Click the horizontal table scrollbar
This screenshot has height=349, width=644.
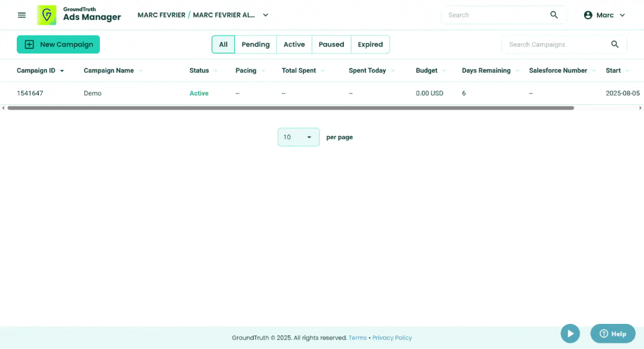click(x=290, y=108)
